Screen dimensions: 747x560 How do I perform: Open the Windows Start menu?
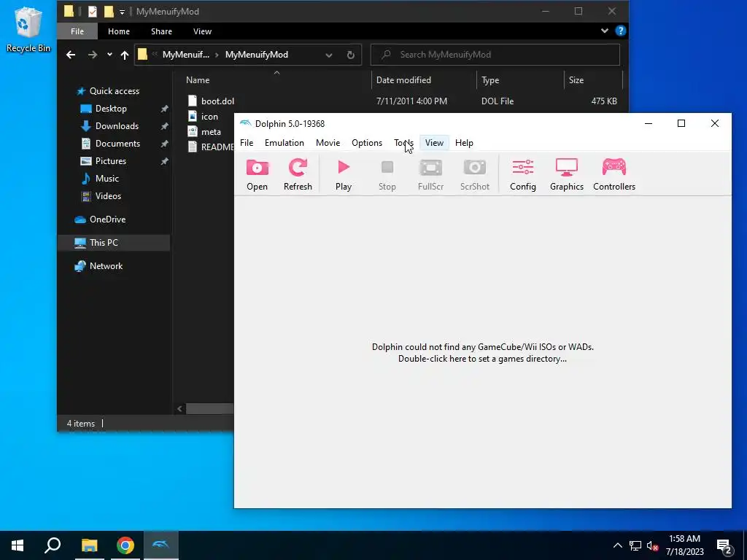(18, 545)
